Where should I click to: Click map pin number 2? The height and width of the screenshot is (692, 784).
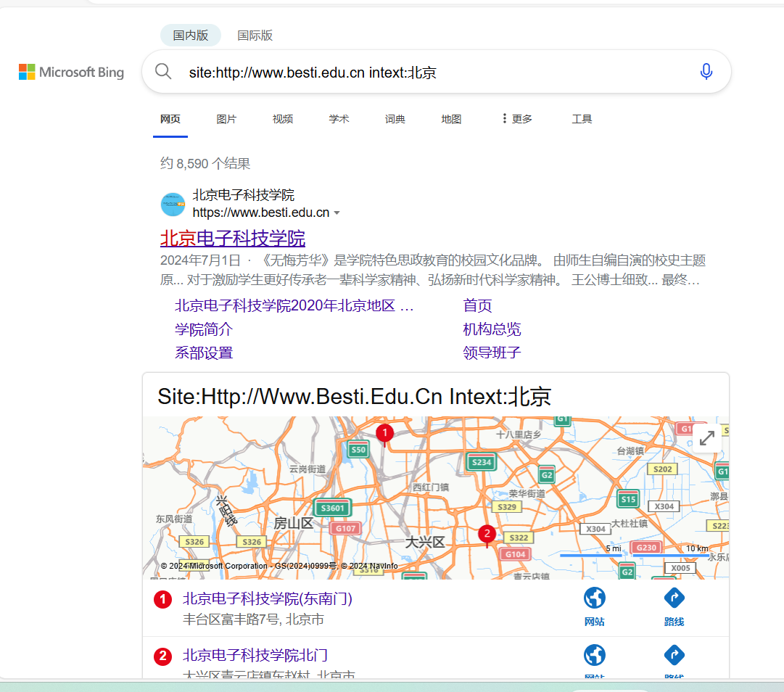[x=487, y=535]
